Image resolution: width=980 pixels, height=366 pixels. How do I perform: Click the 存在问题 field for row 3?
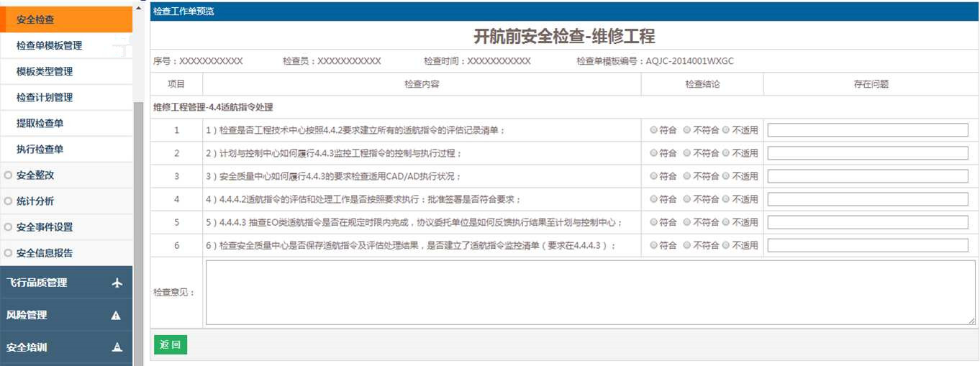(x=868, y=176)
